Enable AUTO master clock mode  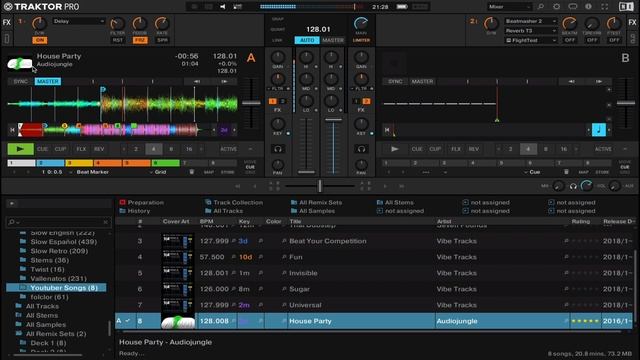[x=307, y=40]
